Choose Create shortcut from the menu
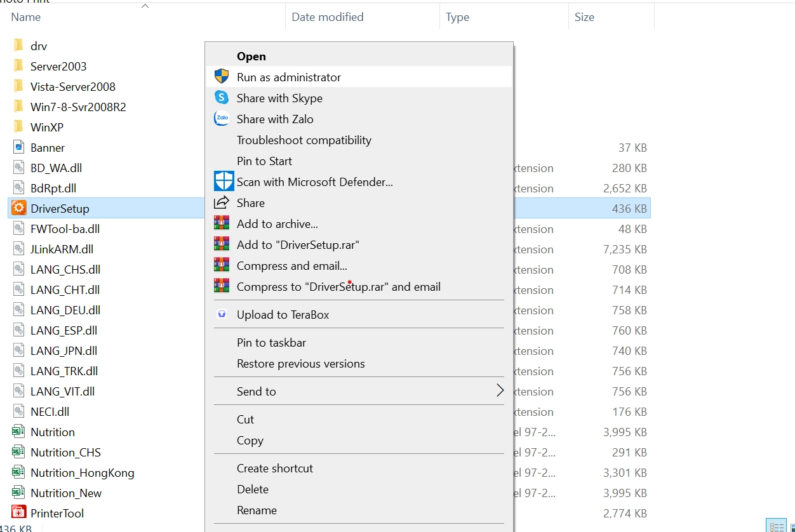Screen dimensions: 795x532 274,468
